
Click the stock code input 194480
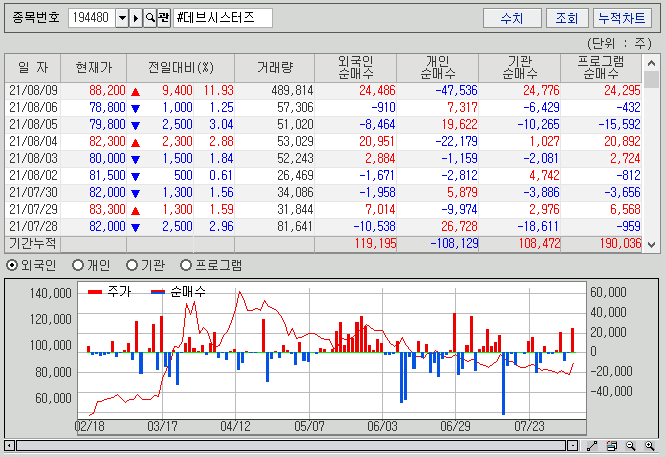92,18
